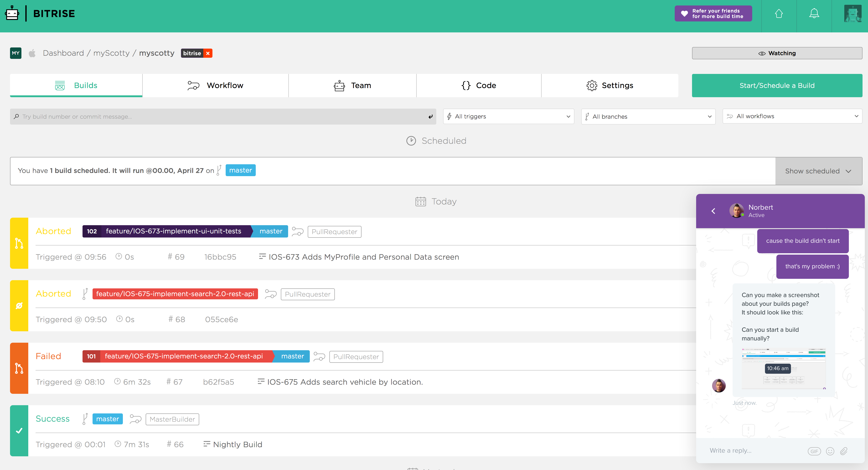
Task: Open emoji picker in chat
Action: (x=830, y=451)
